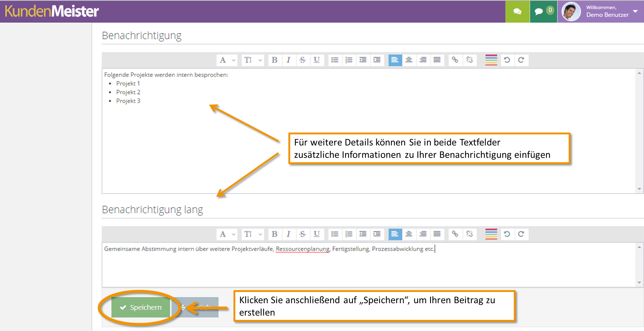The width and height of the screenshot is (644, 331).
Task: Open the green chat conversations menu
Action: pyautogui.click(x=517, y=11)
